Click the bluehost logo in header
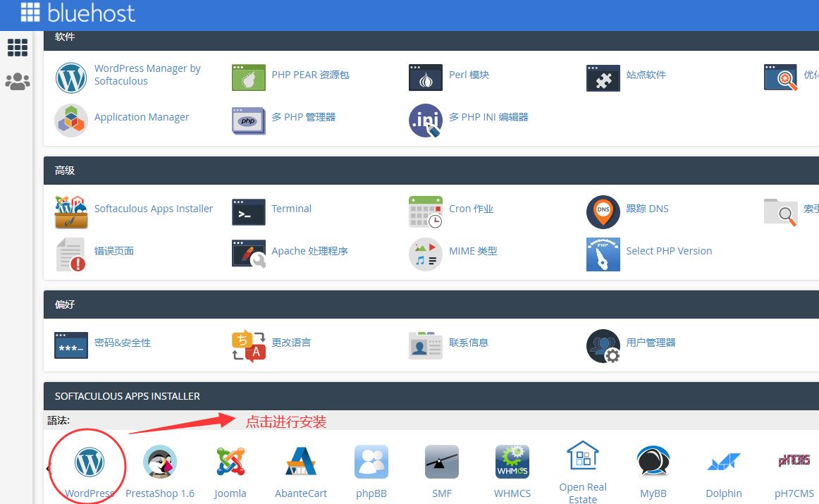 (78, 13)
